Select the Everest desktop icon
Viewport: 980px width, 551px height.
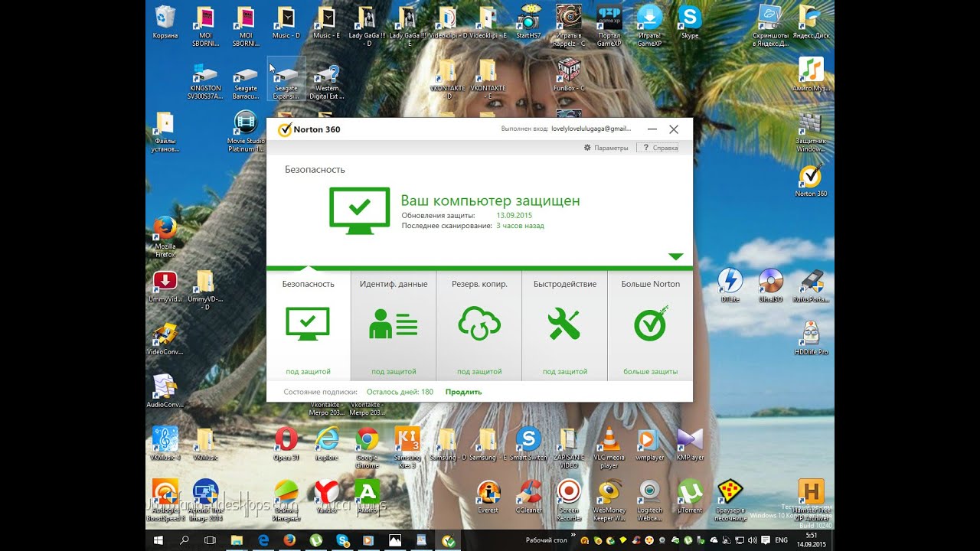pyautogui.click(x=488, y=497)
